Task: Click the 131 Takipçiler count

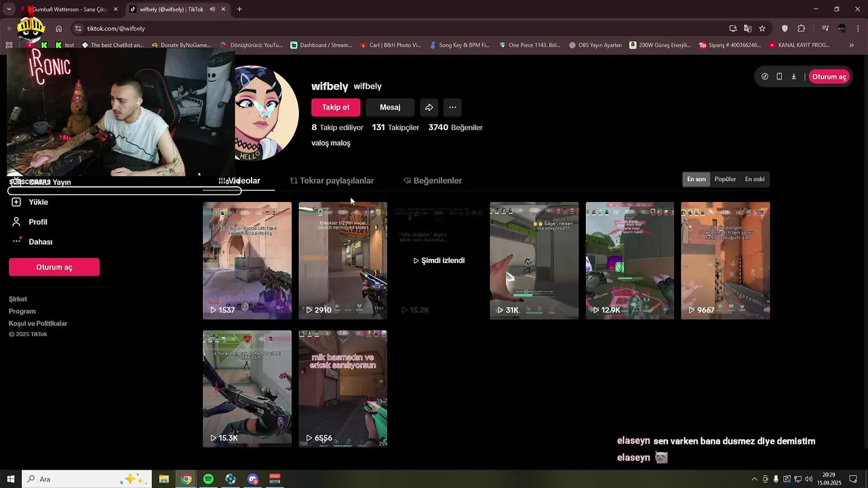Action: tap(395, 127)
